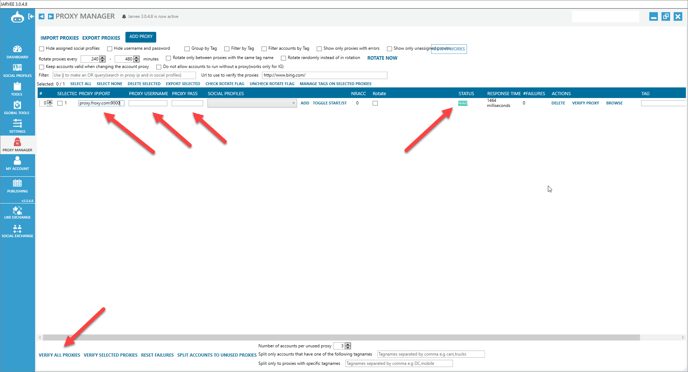Check Show only proxies with errors
The height and width of the screenshot is (372, 688).
pos(319,49)
